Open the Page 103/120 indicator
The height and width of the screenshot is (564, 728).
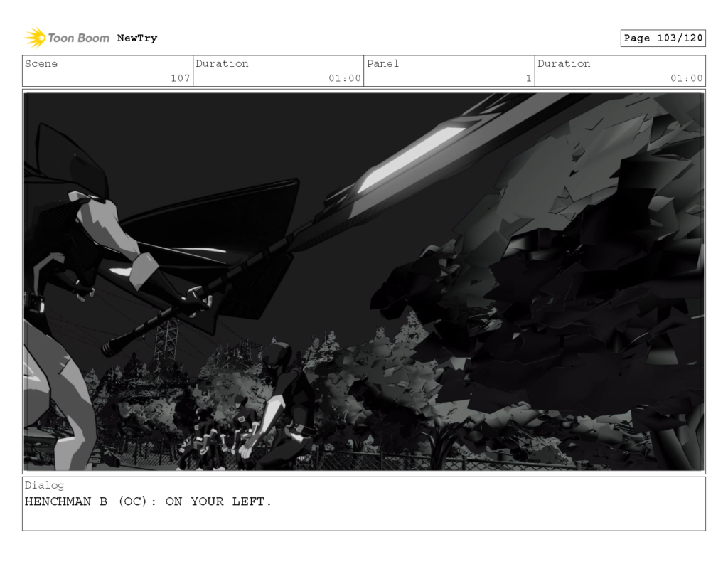663,38
